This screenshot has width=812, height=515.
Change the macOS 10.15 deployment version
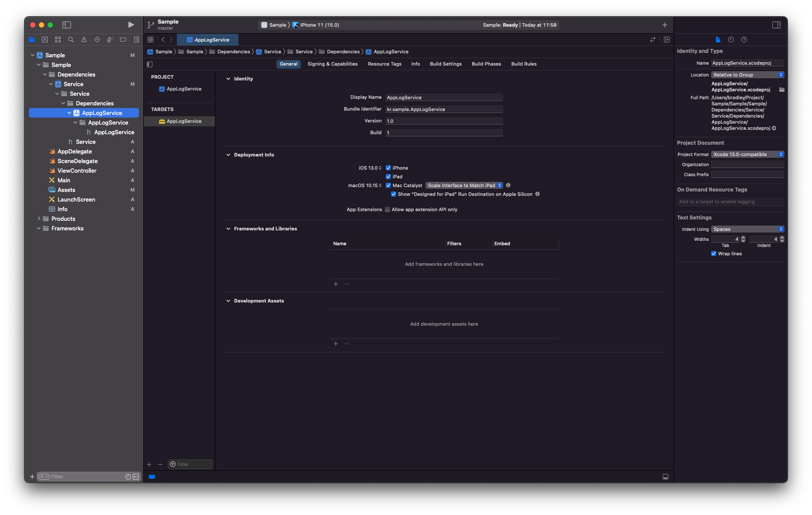pos(365,185)
